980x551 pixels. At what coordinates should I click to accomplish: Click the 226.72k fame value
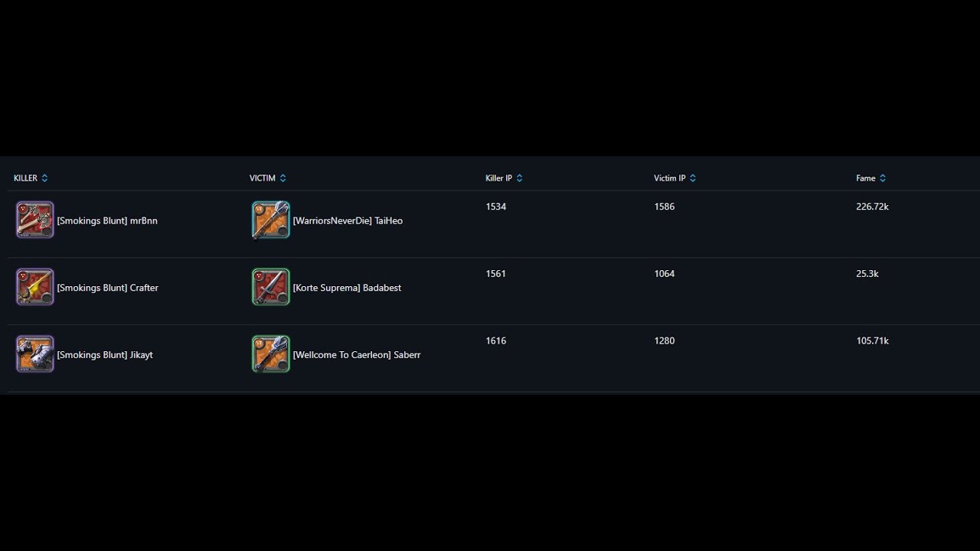pyautogui.click(x=872, y=207)
